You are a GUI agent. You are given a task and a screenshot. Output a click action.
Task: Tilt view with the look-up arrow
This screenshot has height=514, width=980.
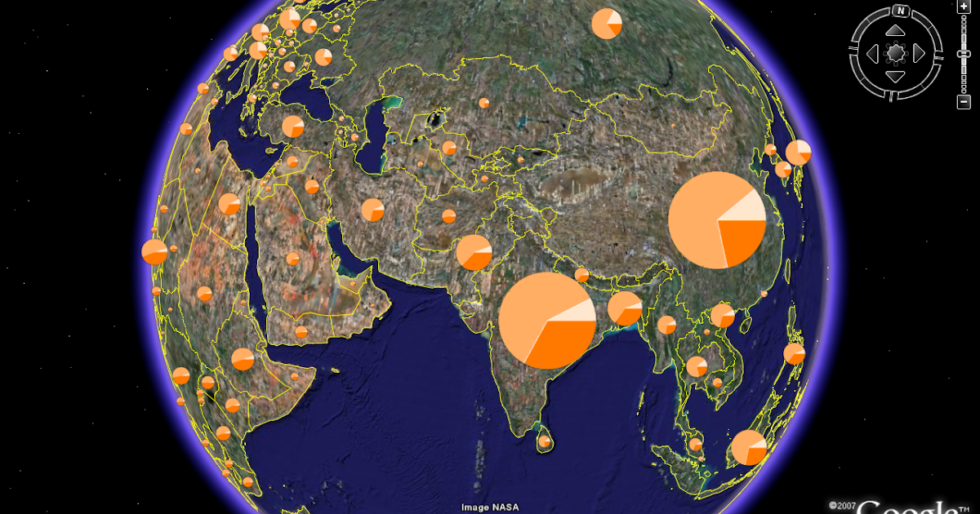[x=896, y=31]
